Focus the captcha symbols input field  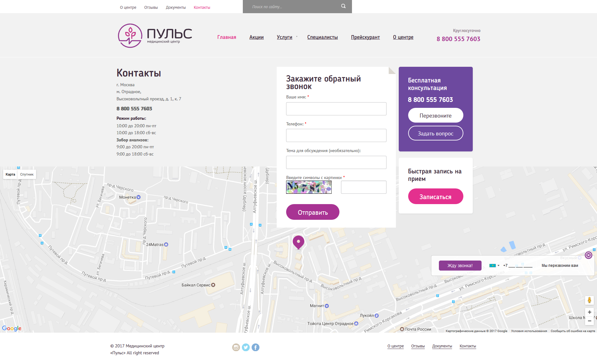point(364,187)
